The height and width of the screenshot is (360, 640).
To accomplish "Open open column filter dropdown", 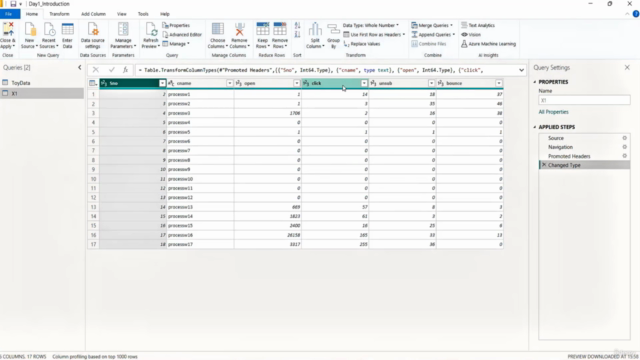I will (x=297, y=83).
